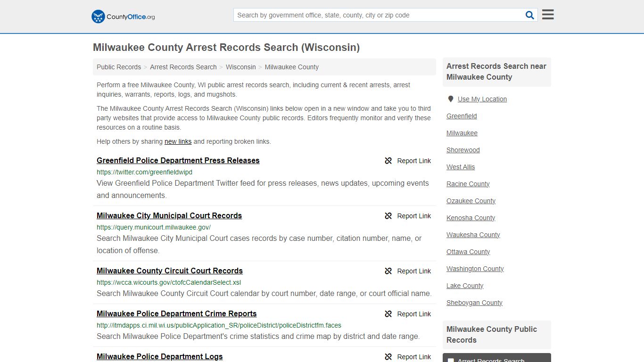Open Milwaukee County breadcrumb

(x=292, y=67)
